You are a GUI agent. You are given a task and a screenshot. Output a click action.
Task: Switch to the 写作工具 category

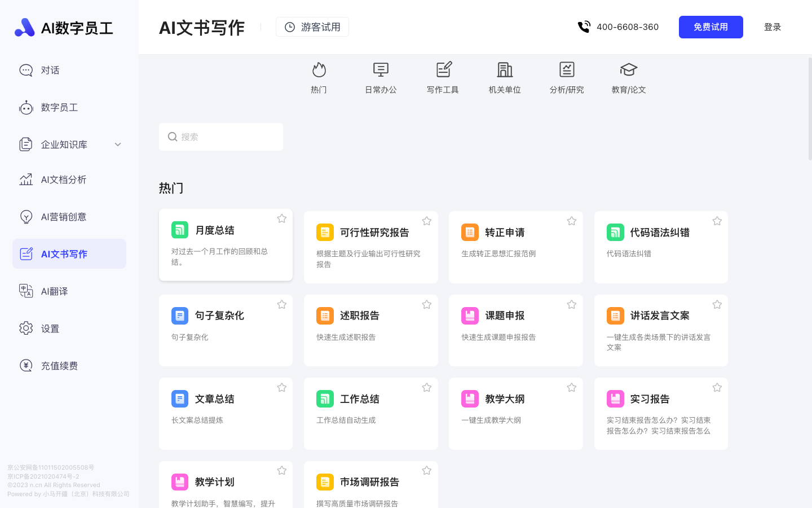tap(443, 78)
